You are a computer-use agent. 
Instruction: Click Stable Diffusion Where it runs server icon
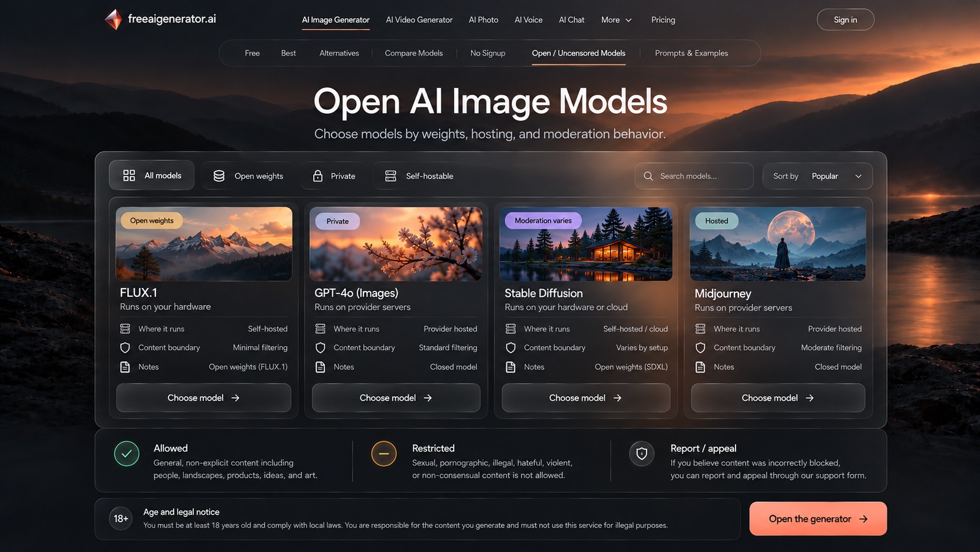(511, 329)
